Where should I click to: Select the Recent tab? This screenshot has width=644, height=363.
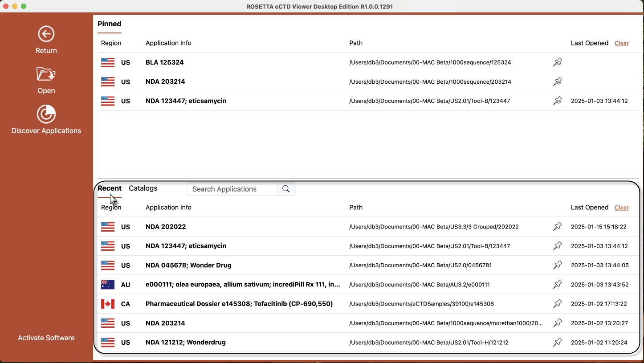pos(110,188)
